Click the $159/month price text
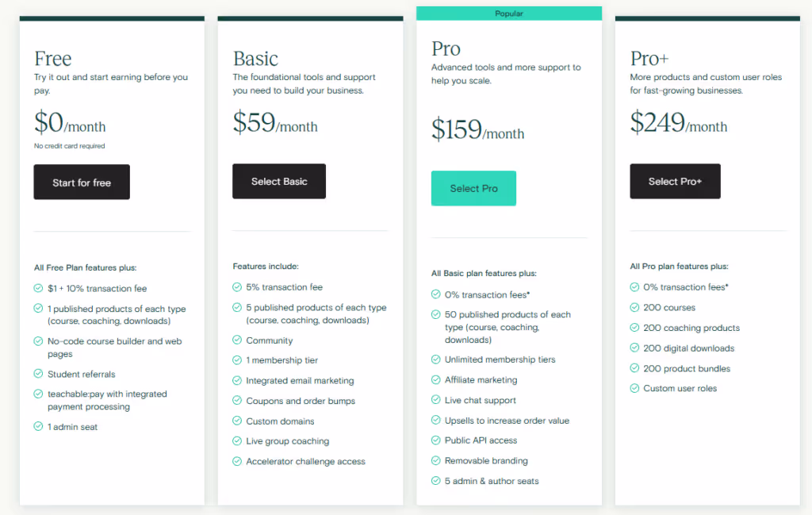The height and width of the screenshot is (515, 812). tap(477, 129)
